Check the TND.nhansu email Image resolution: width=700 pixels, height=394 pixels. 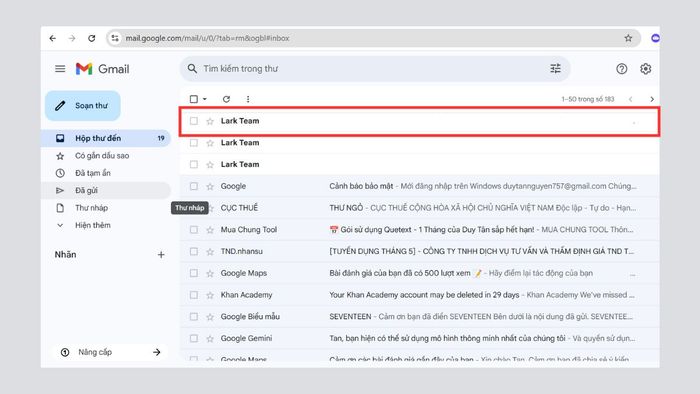click(x=194, y=252)
